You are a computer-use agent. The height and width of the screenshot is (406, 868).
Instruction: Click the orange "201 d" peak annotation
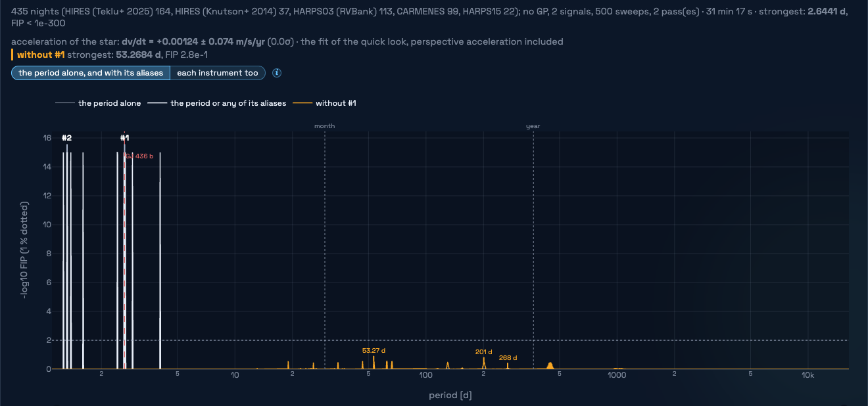[483, 352]
